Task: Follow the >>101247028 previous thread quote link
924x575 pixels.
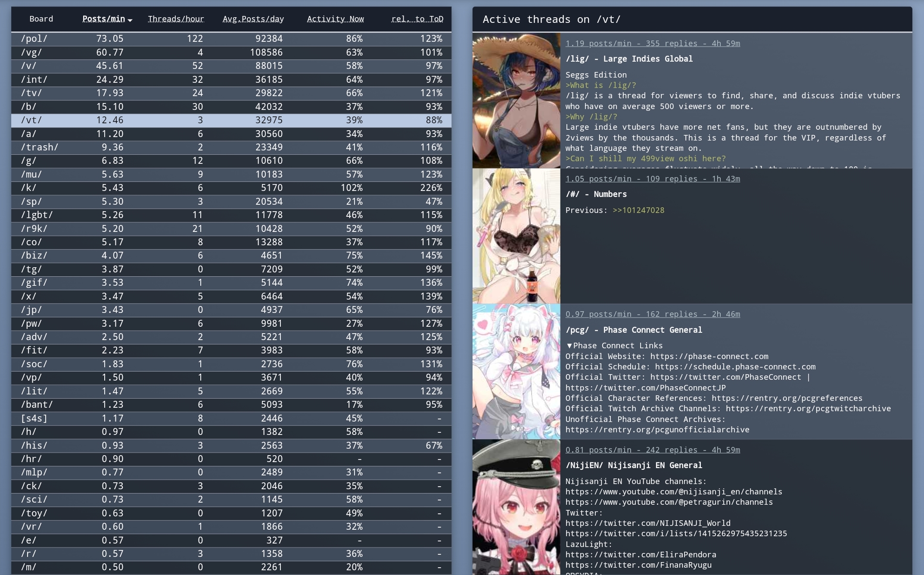Action: 638,210
